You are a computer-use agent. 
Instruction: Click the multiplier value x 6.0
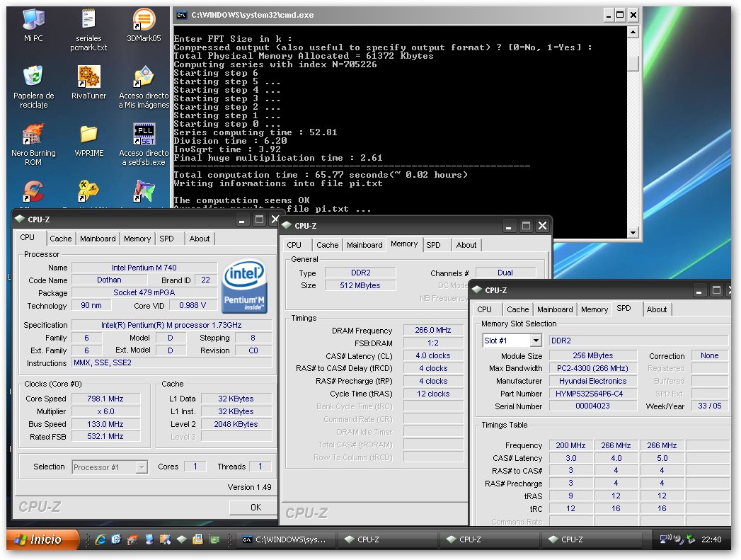[105, 411]
